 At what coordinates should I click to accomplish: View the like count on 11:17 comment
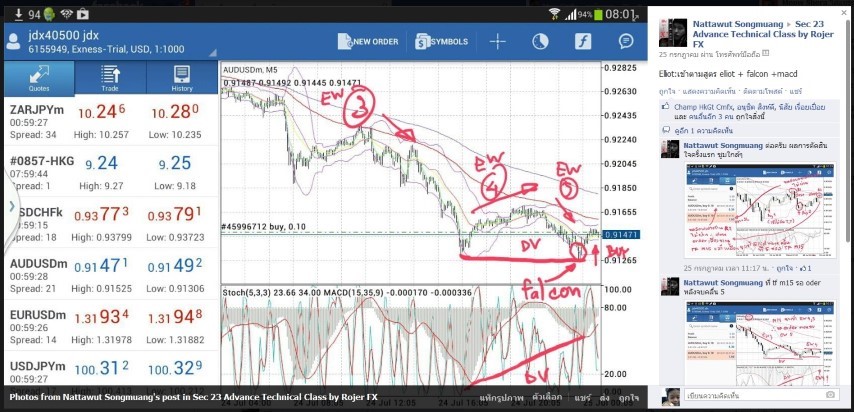click(807, 268)
